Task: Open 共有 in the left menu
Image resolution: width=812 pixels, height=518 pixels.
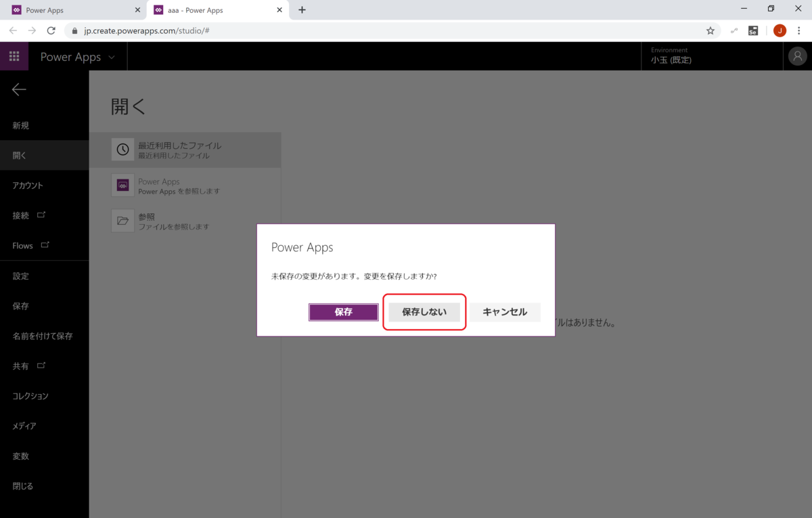Action: pos(44,366)
